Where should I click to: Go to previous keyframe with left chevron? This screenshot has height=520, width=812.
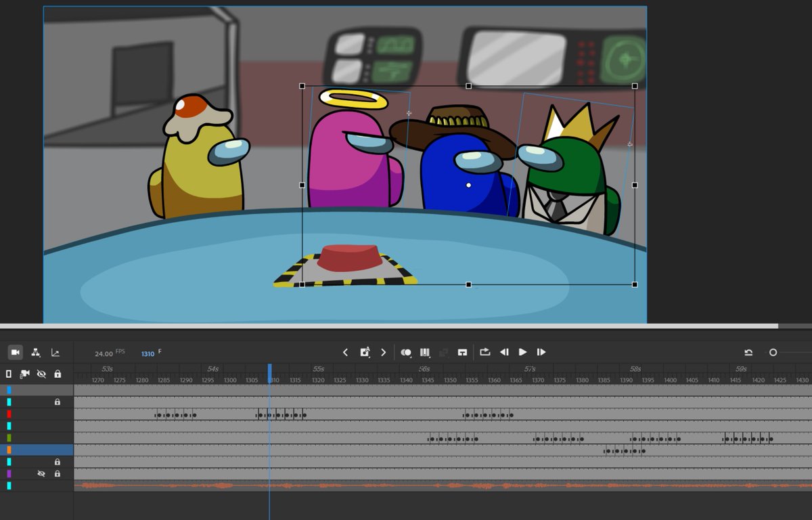[345, 352]
